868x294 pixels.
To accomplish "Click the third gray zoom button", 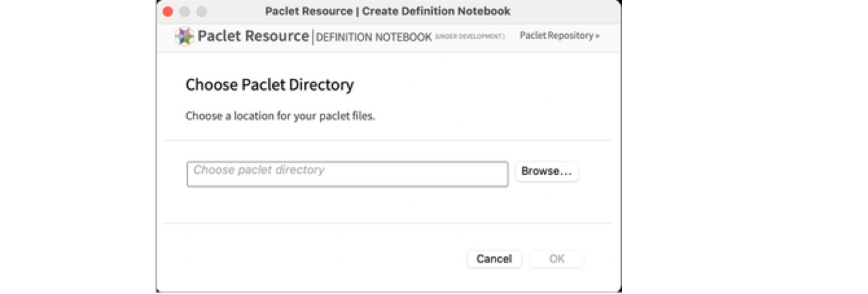I will point(201,12).
